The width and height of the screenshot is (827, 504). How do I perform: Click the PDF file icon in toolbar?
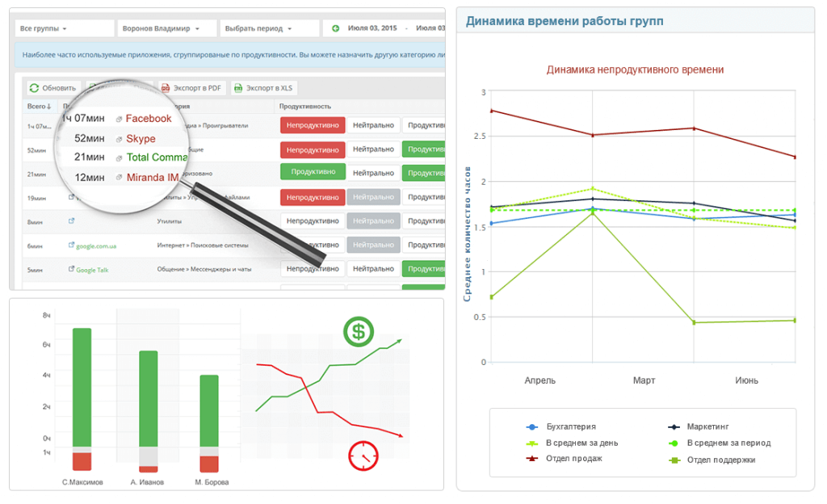pos(166,88)
